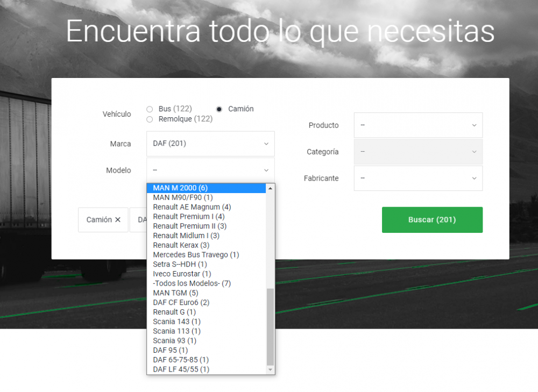Click the Buscar (201) button
This screenshot has height=392, width=538.
(x=432, y=219)
